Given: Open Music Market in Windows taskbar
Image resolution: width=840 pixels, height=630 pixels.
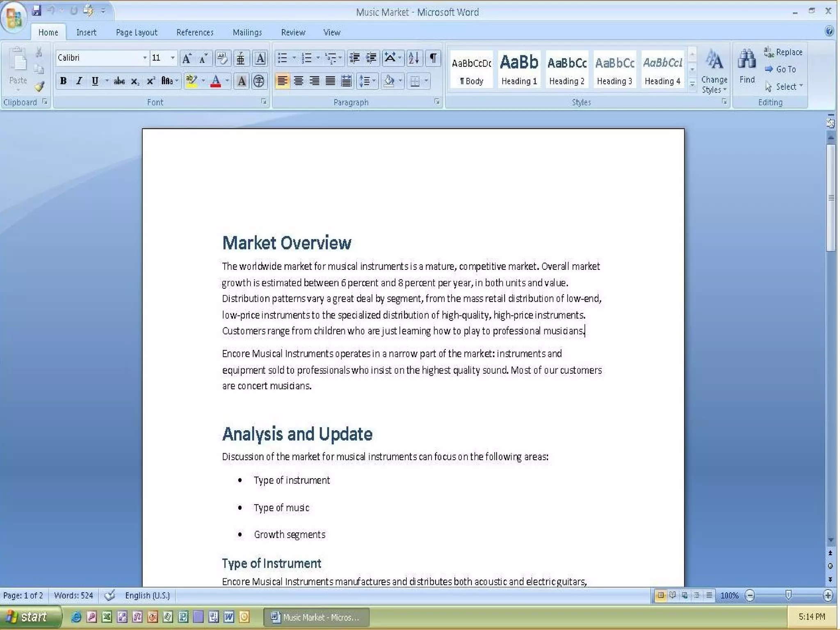Looking at the screenshot, I should (316, 617).
